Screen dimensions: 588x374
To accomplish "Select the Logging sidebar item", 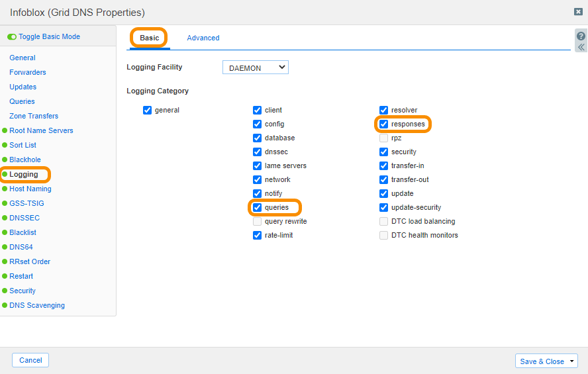I will click(x=24, y=174).
